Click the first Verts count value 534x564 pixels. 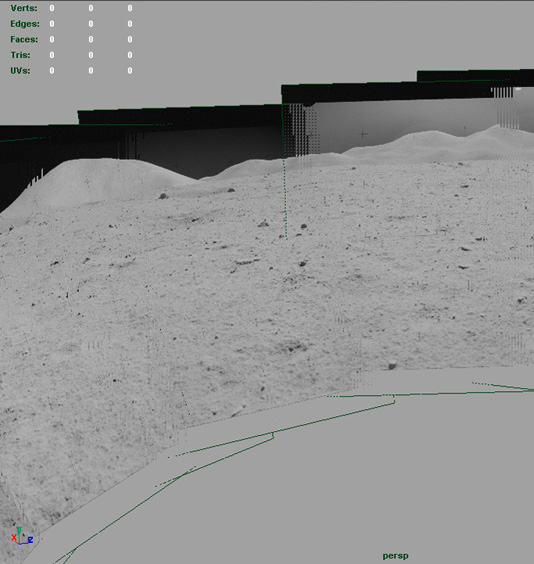[x=52, y=8]
